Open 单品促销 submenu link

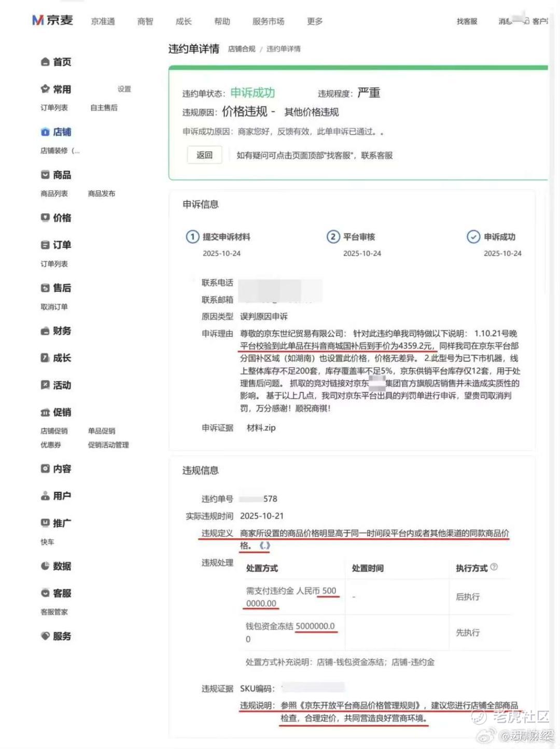[102, 431]
